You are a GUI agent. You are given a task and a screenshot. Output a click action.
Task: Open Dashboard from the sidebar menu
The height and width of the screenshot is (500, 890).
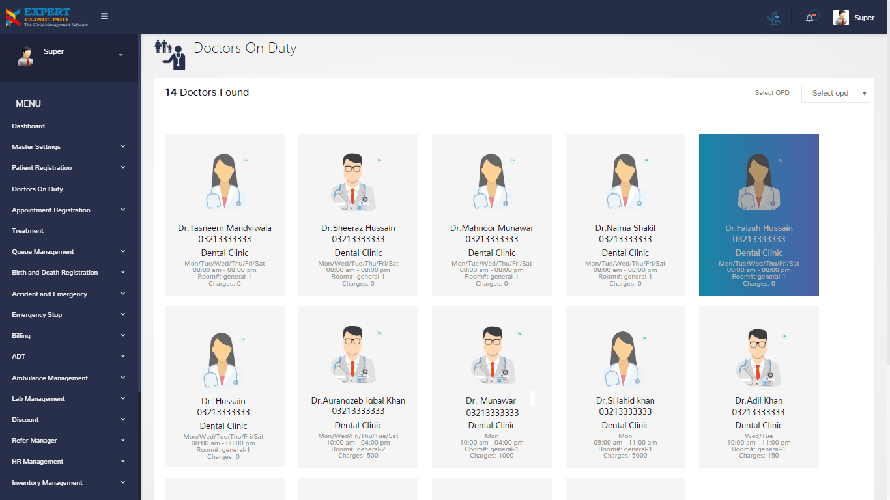tap(28, 126)
